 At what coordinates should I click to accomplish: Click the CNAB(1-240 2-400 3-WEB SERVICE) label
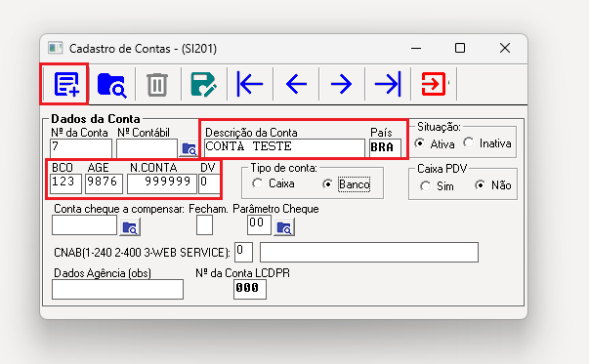coord(142,253)
